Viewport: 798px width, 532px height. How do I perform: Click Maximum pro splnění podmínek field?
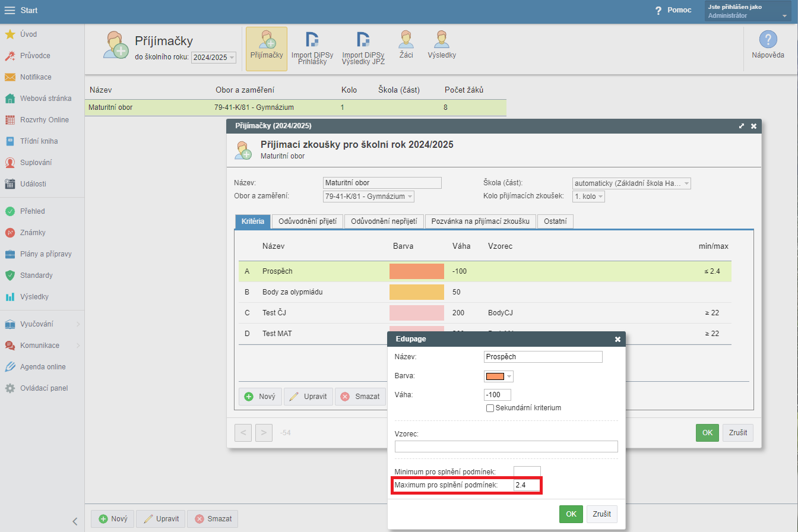click(x=527, y=486)
